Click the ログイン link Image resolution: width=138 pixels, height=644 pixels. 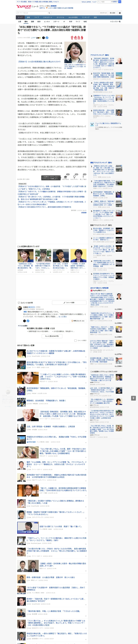pos(42,8)
